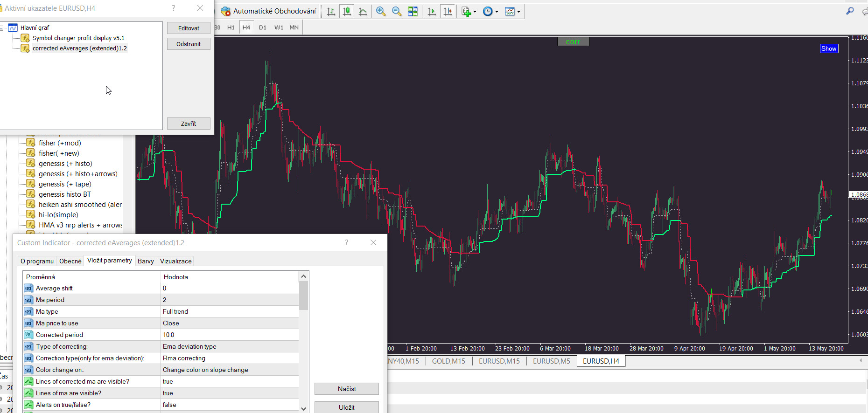
Task: Select the MN timeframe
Action: (294, 28)
